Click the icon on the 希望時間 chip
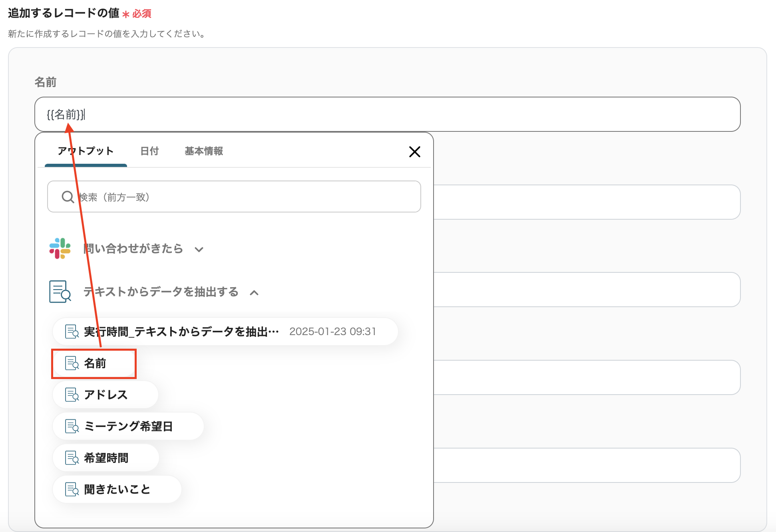 tap(72, 458)
